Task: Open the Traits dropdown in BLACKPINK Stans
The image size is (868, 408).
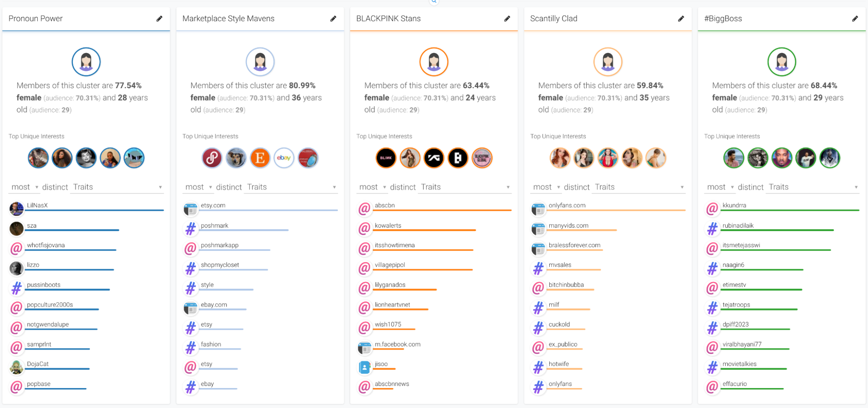Action: point(465,187)
